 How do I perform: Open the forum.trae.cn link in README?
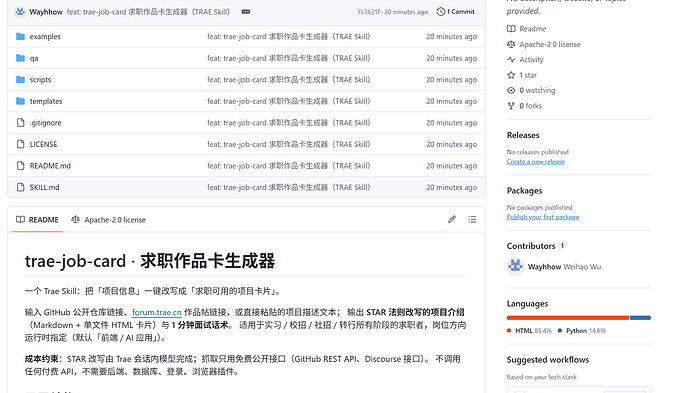pyautogui.click(x=157, y=312)
